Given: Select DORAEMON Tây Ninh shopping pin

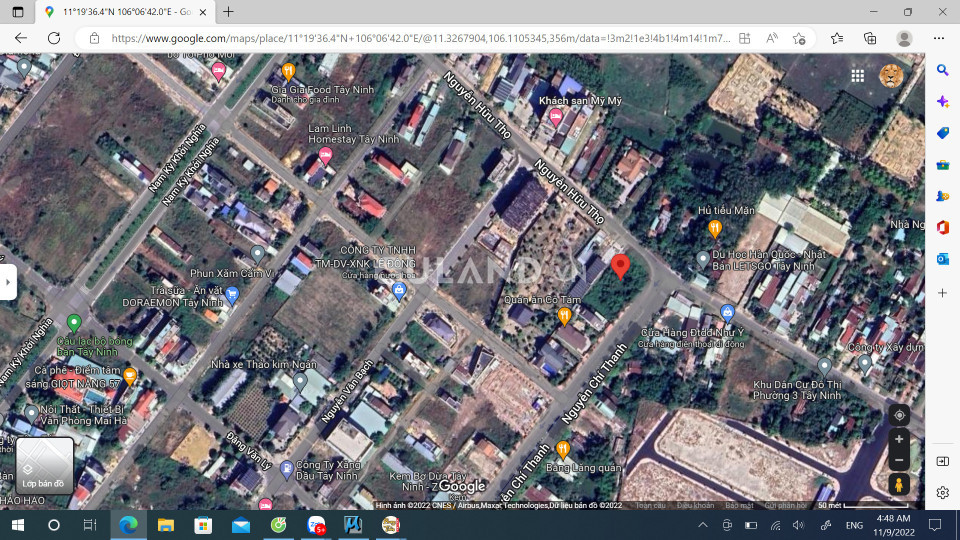Looking at the screenshot, I should [232, 295].
